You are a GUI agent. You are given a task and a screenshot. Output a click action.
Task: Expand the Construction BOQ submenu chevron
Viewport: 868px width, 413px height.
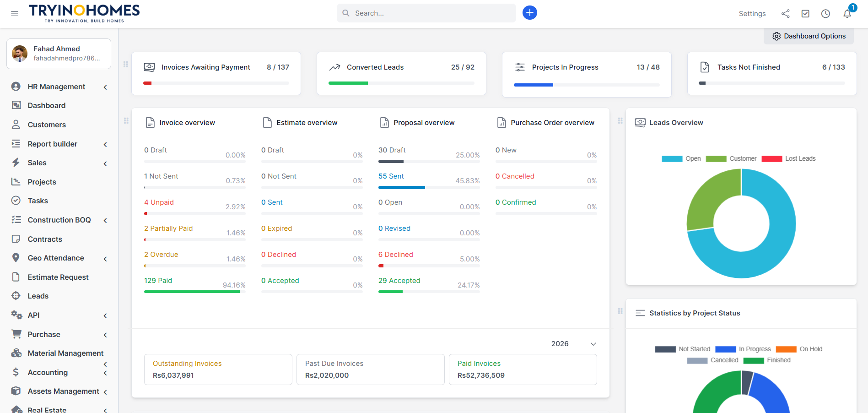point(105,221)
